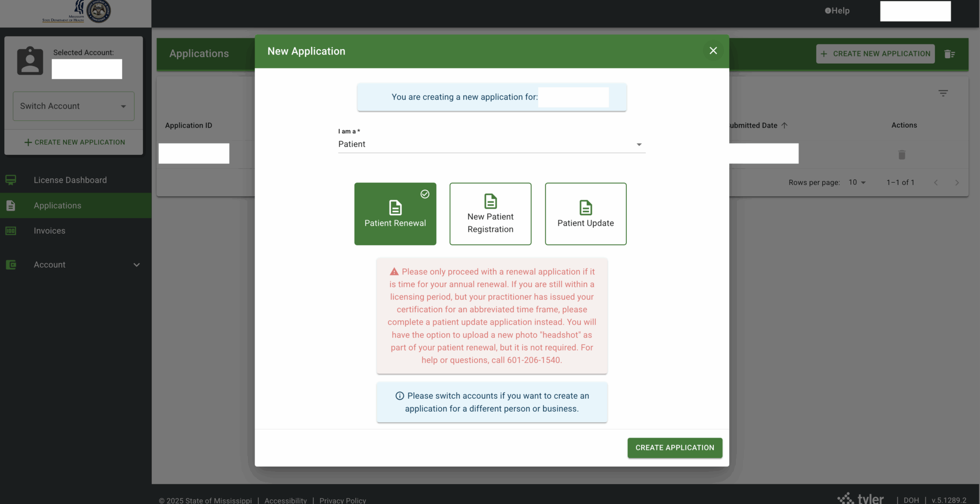Close the New Application dialog
Viewport: 980px width, 504px height.
coord(713,51)
